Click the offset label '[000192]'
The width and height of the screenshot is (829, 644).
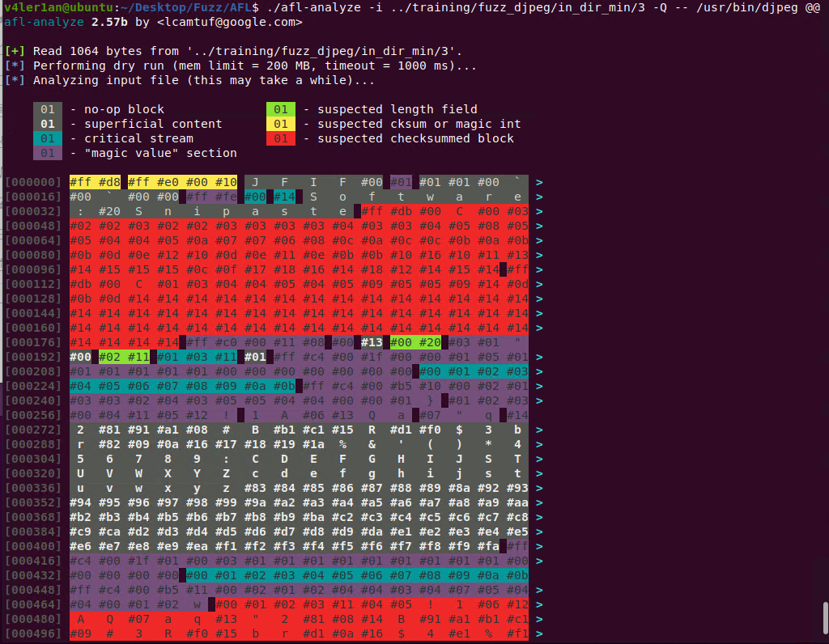[32, 357]
